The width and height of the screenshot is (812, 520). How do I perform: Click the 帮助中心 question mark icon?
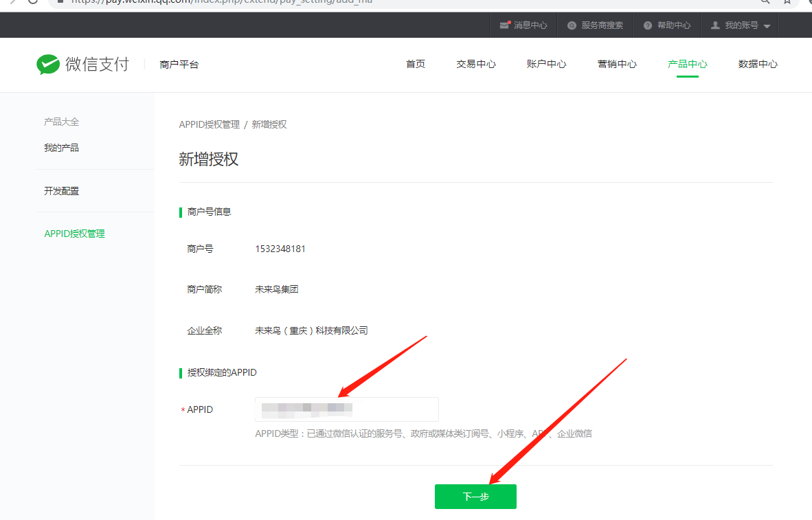647,25
